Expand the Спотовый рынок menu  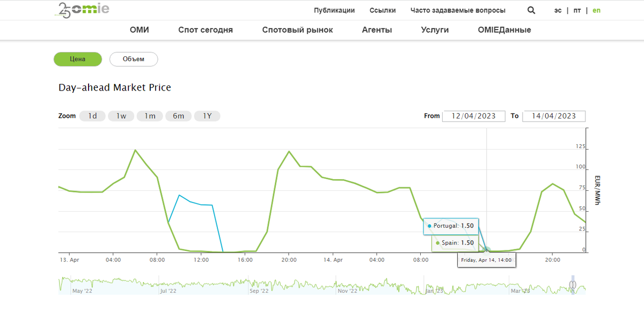(x=297, y=30)
